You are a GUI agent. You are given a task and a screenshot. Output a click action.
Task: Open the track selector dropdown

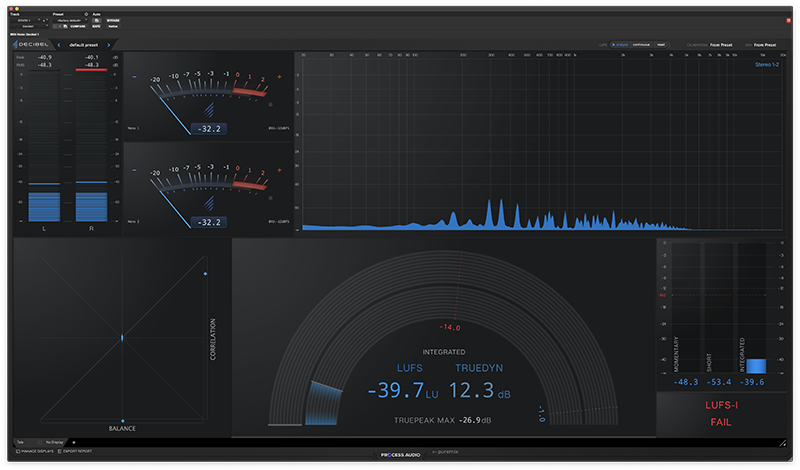pos(25,20)
